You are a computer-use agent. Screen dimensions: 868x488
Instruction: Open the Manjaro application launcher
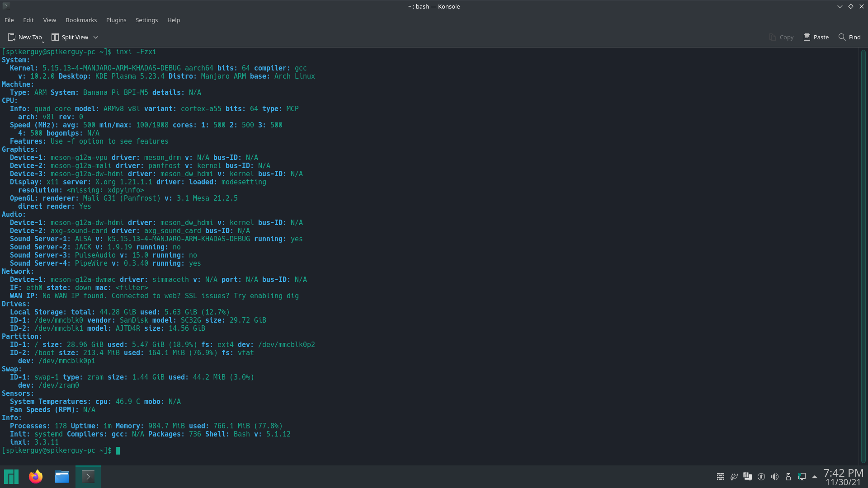[11, 477]
